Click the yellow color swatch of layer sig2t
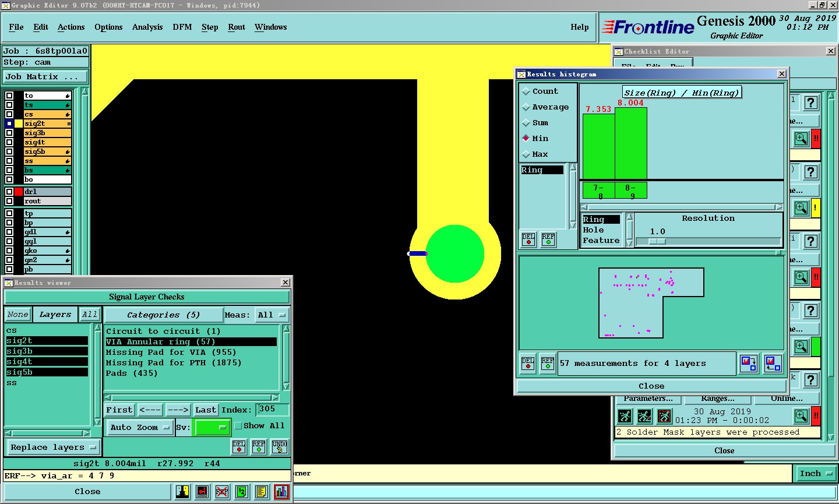Screen dimensions: 839x504 tap(19, 124)
